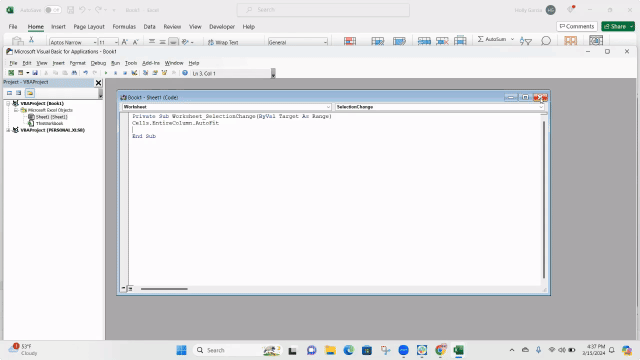Image resolution: width=640 pixels, height=360 pixels.
Task: Open the Object Browser toolbar icon
Action: (164, 73)
